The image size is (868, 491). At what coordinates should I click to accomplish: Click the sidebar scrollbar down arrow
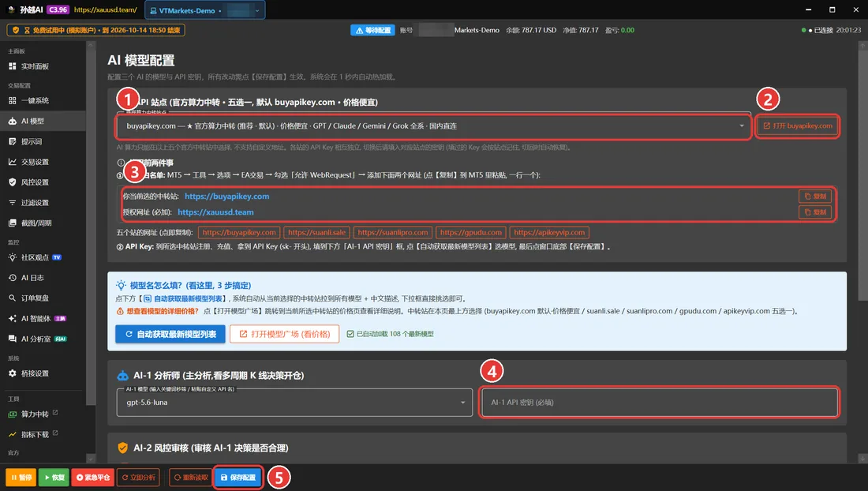tap(91, 459)
